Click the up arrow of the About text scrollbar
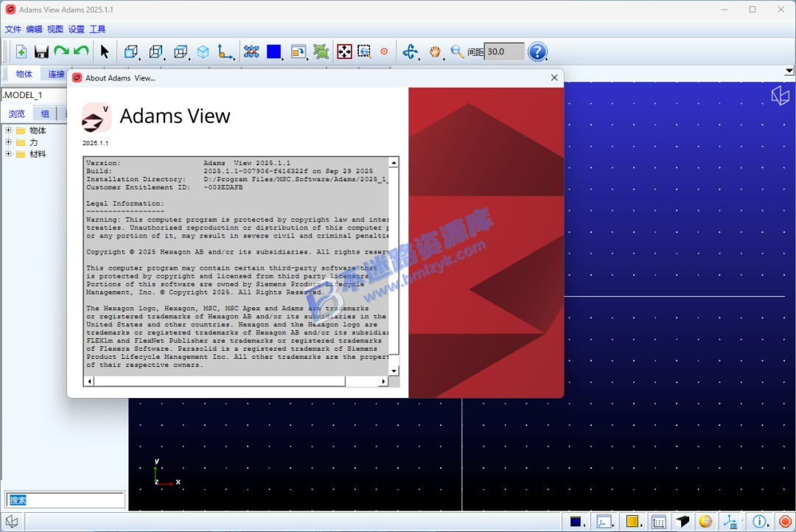The image size is (796, 532). 394,163
